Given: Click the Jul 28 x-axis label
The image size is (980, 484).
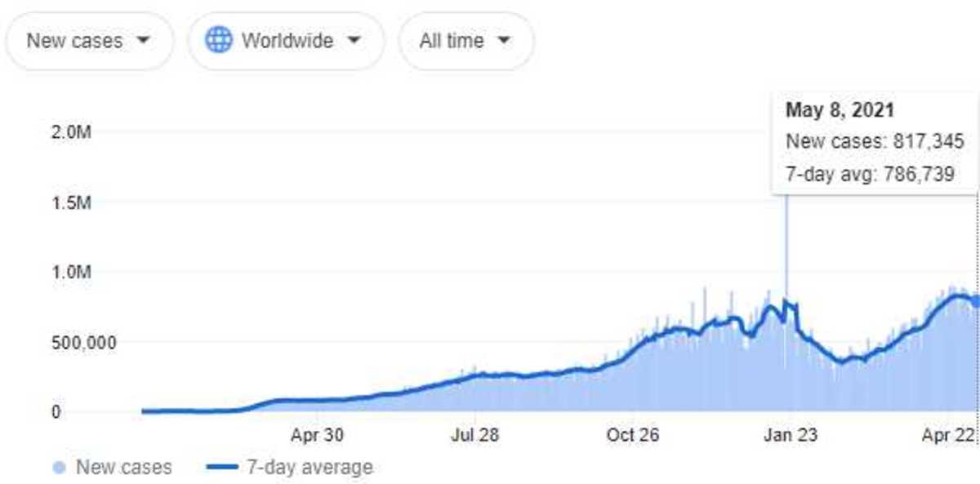Looking at the screenshot, I should [474, 435].
